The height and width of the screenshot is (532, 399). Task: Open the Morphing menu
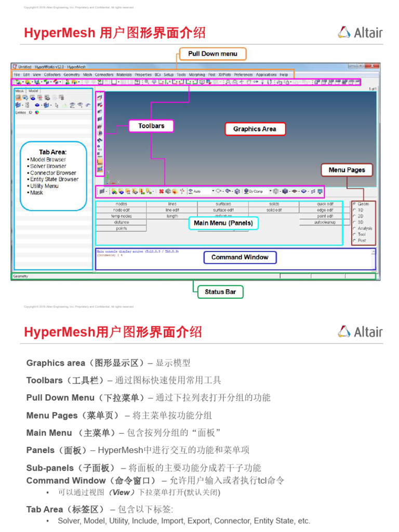[197, 75]
